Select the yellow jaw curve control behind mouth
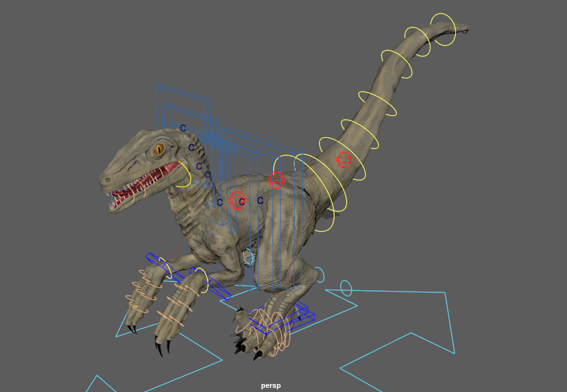567x392 pixels. tap(185, 175)
